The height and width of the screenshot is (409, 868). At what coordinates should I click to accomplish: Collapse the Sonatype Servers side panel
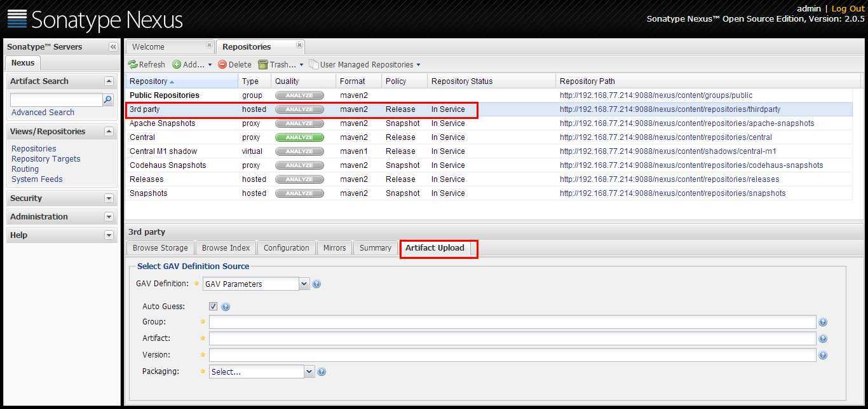tap(113, 47)
